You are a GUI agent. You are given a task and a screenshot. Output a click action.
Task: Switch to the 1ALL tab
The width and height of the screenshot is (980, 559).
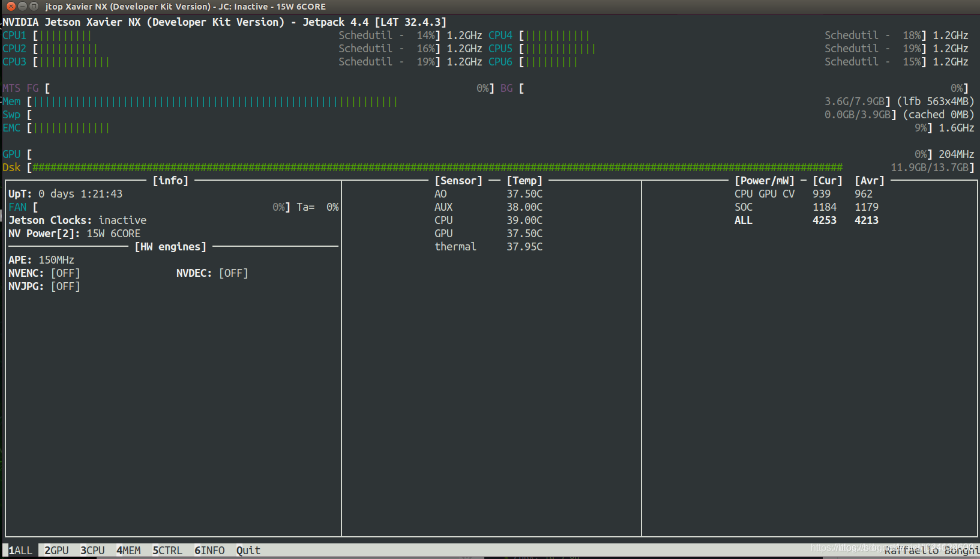[20, 551]
